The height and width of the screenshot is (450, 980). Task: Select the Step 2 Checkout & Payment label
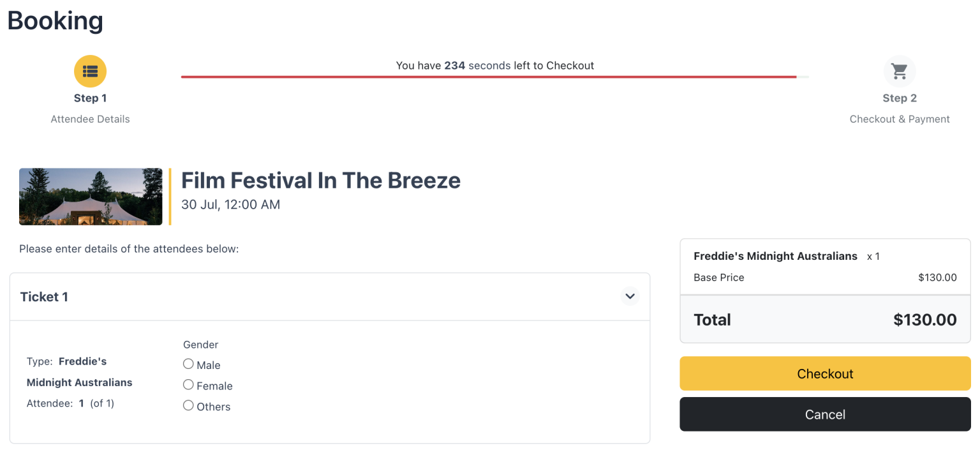click(x=900, y=119)
